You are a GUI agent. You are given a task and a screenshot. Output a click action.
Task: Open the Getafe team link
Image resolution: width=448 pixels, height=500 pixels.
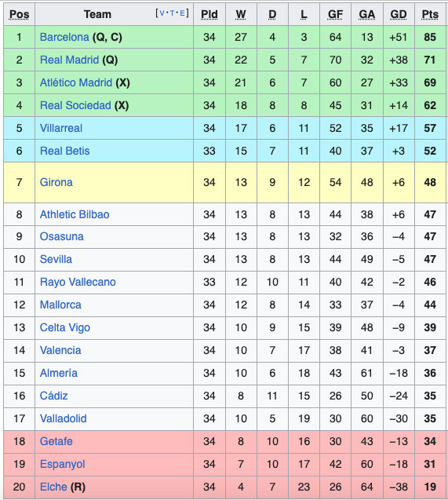pyautogui.click(x=56, y=441)
